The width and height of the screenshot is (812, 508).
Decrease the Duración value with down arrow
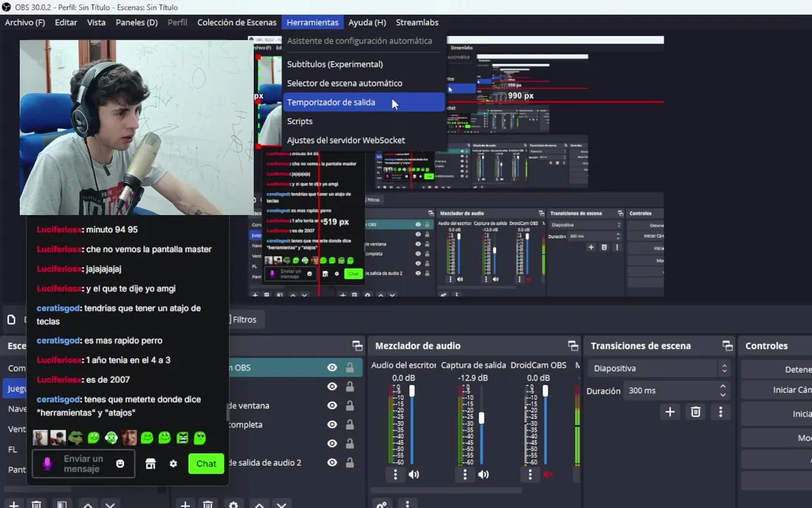point(723,395)
